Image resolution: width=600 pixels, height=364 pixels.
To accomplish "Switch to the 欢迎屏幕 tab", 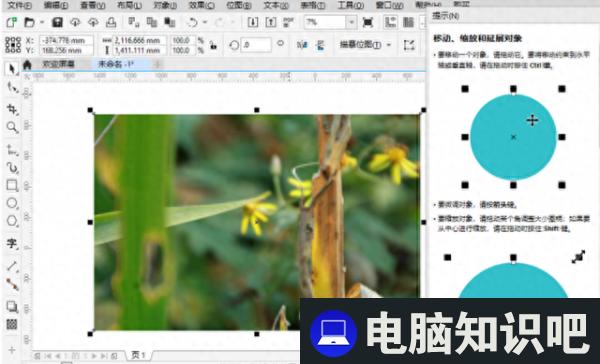I will pyautogui.click(x=58, y=64).
